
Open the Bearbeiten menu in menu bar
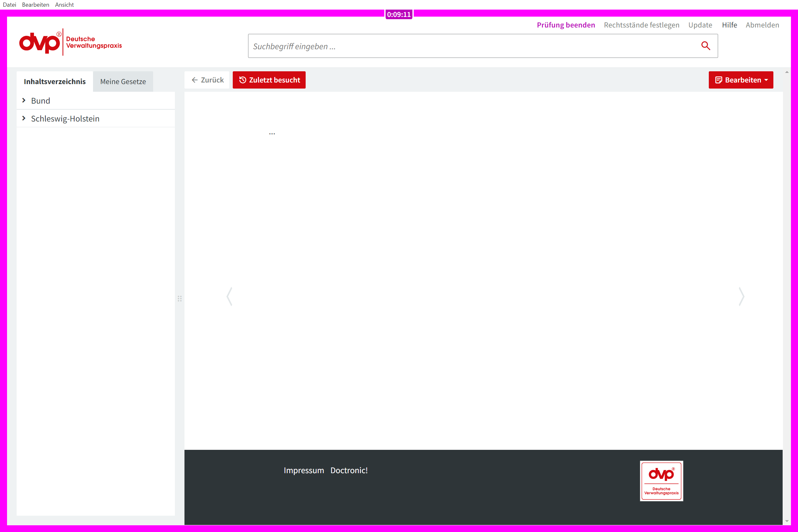pyautogui.click(x=35, y=5)
